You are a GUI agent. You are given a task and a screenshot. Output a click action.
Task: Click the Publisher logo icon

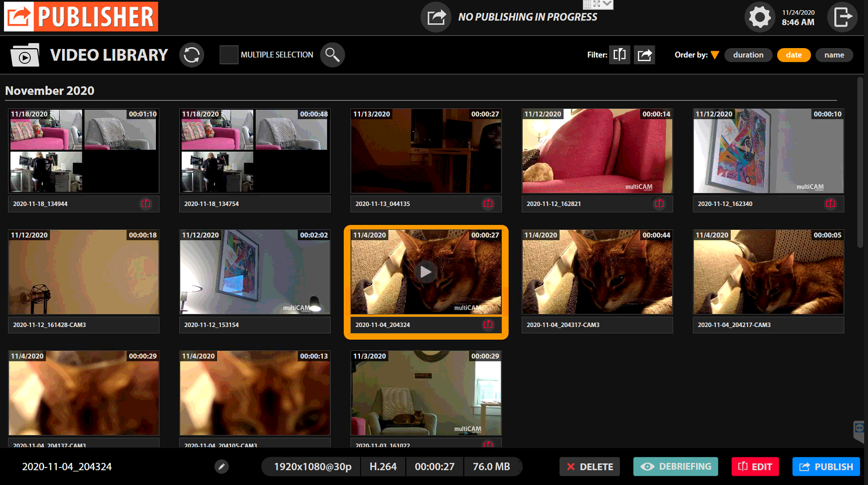(19, 17)
